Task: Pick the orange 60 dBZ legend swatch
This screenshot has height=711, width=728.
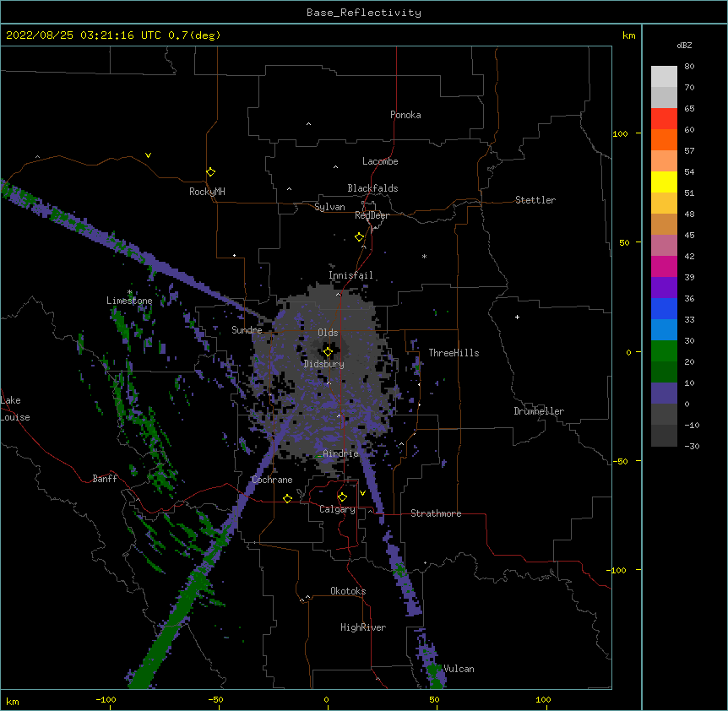Action: pos(664,139)
